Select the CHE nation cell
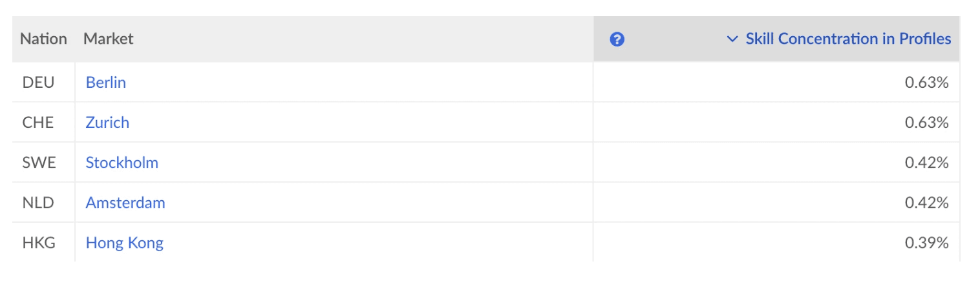Screen dimensions: 980x288 pos(38,123)
